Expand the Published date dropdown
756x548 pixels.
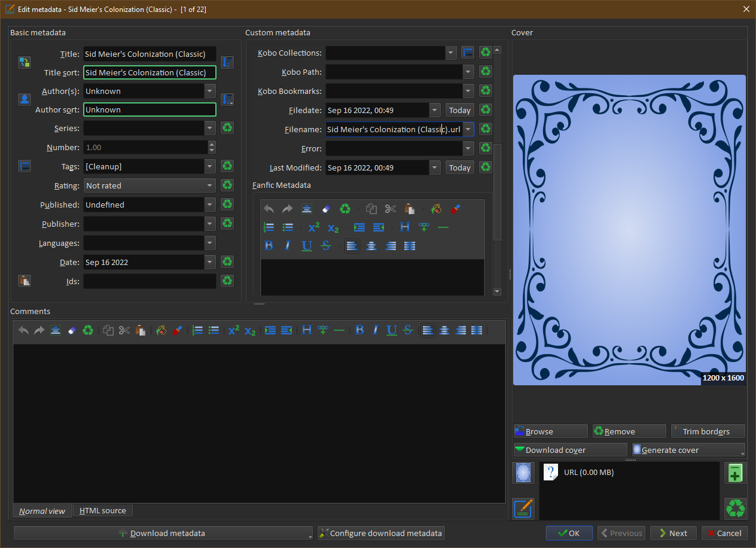(210, 205)
